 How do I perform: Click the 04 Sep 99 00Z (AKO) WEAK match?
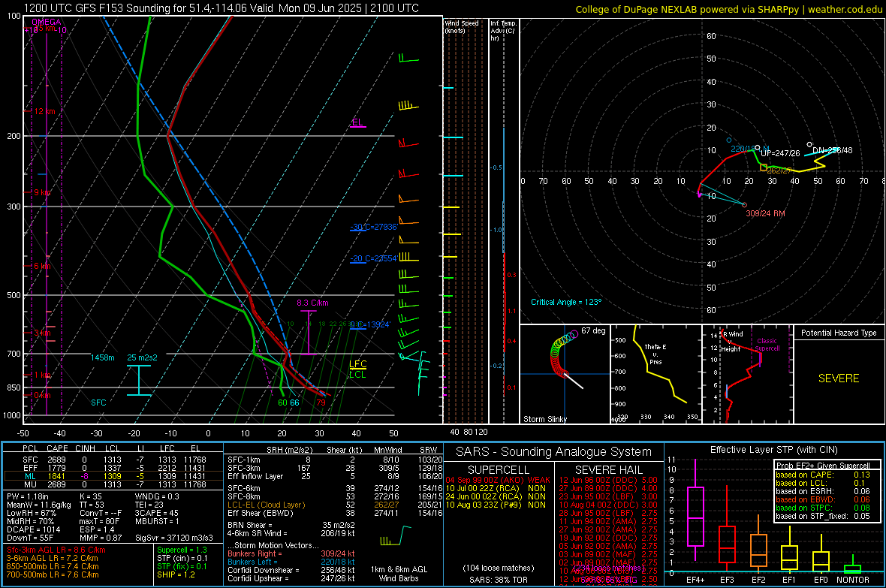(x=498, y=480)
